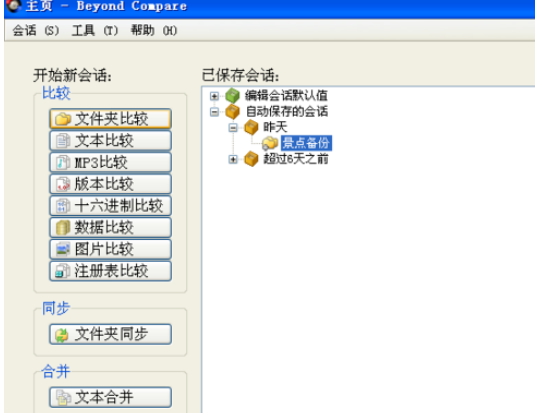Click the folder icon on 文件夹比较

63,119
